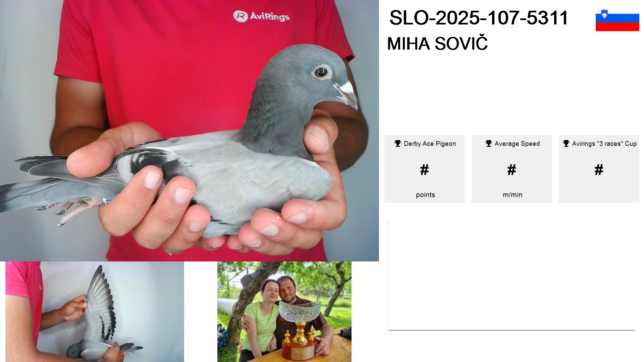Image resolution: width=644 pixels, height=362 pixels.
Task: Click the Average Speed trophy icon
Action: pyautogui.click(x=489, y=143)
